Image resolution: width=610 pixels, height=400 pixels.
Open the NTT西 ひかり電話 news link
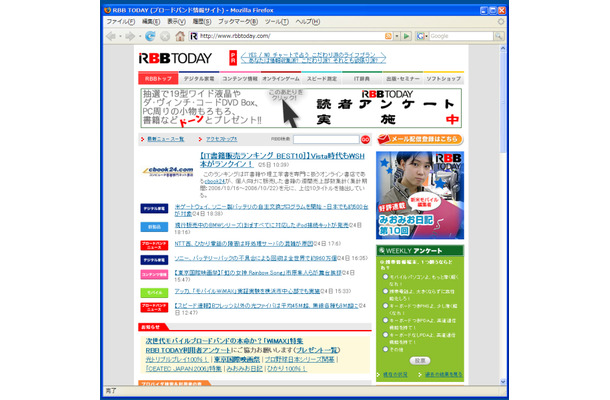pos(244,244)
